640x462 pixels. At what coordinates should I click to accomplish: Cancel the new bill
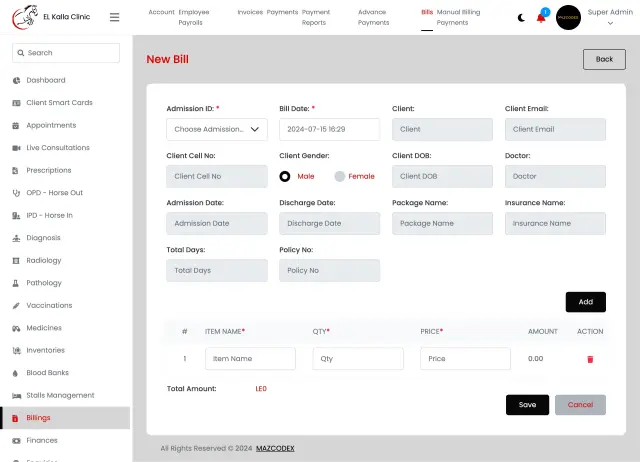pyautogui.click(x=580, y=405)
